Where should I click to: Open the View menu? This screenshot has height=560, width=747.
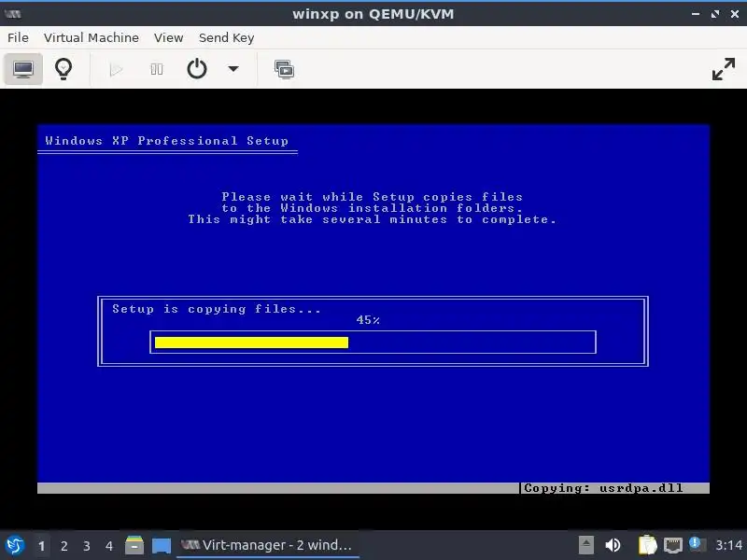pyautogui.click(x=168, y=37)
